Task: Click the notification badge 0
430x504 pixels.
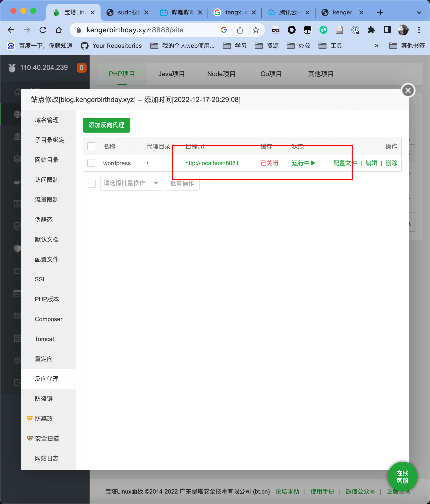Action: (81, 68)
